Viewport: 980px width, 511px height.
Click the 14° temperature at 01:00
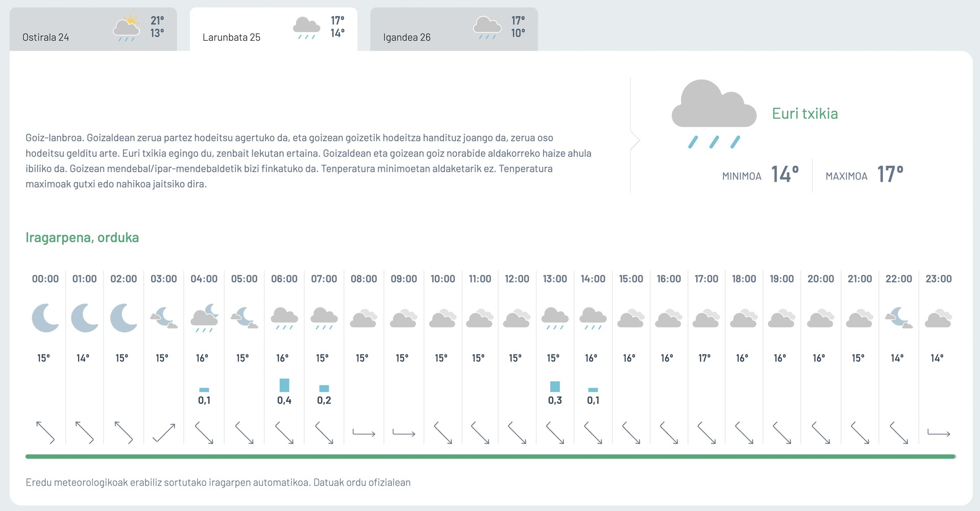coord(83,358)
